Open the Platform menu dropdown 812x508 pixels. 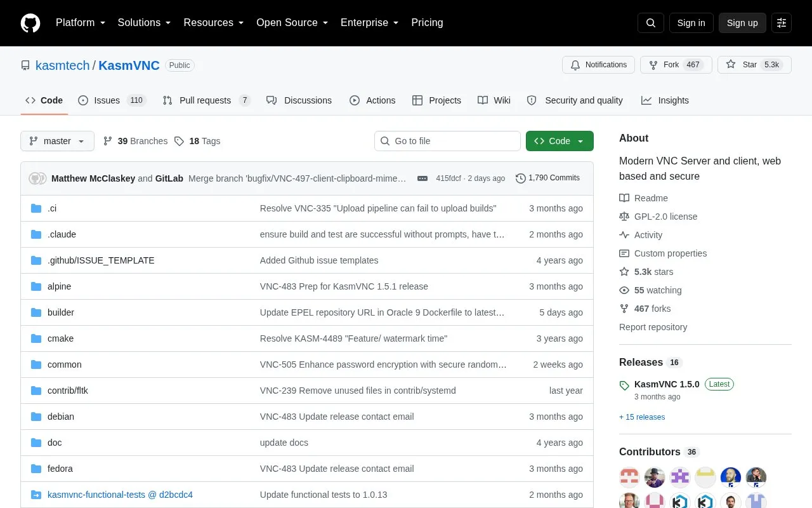click(x=81, y=23)
